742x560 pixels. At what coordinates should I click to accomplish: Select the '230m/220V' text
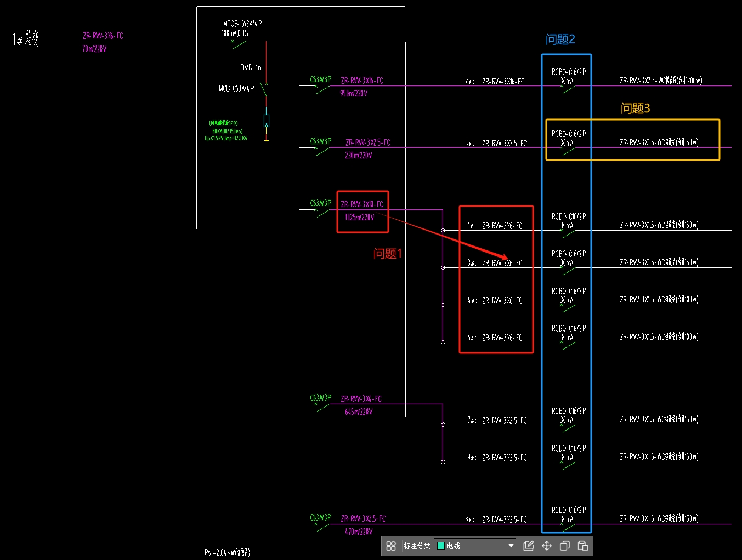tap(359, 156)
